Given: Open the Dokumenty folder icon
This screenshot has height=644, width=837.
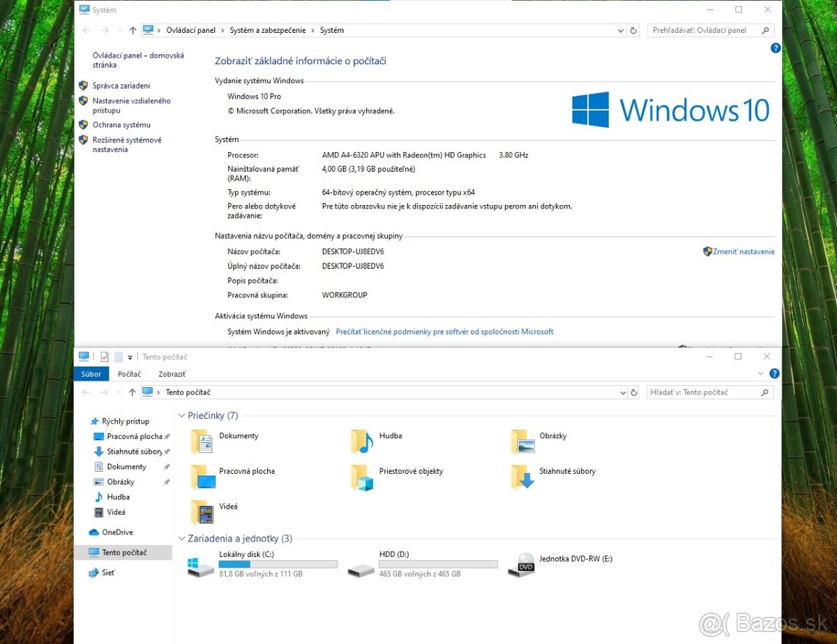Looking at the screenshot, I should click(x=202, y=442).
